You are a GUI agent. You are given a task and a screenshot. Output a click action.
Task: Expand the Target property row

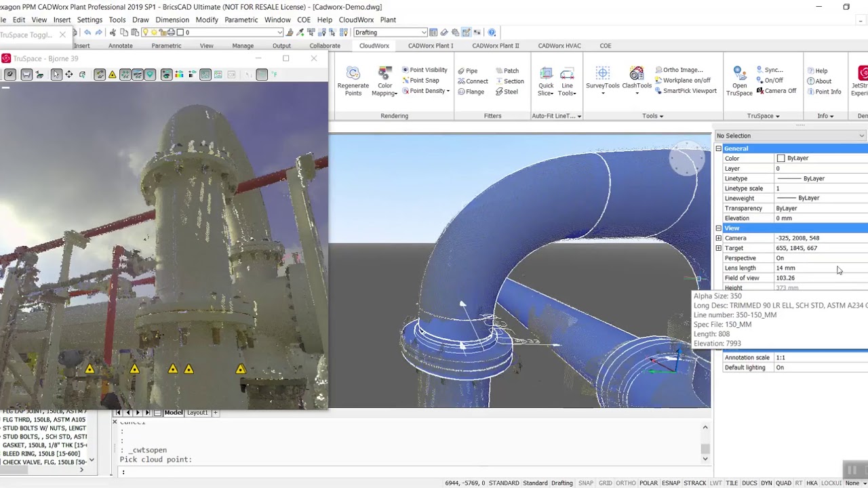click(x=719, y=248)
